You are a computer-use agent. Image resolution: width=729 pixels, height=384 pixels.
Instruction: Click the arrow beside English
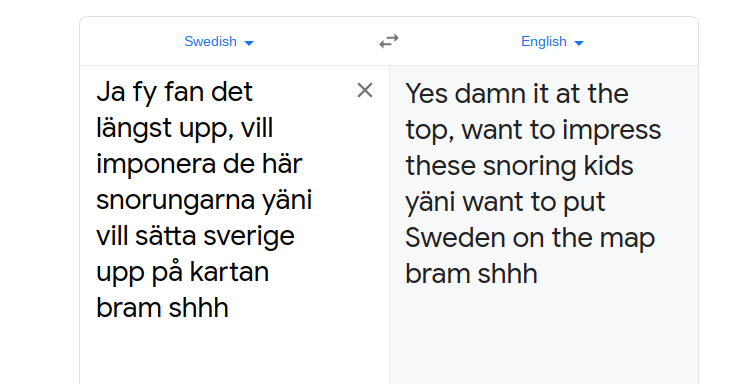point(579,43)
